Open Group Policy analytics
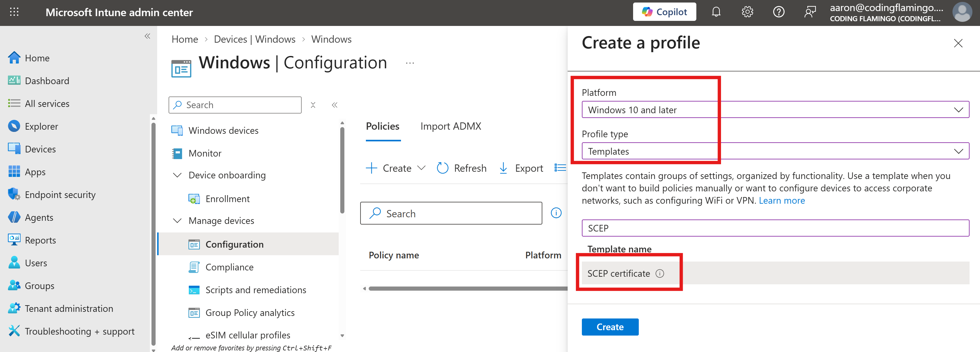The height and width of the screenshot is (352, 980). click(250, 313)
